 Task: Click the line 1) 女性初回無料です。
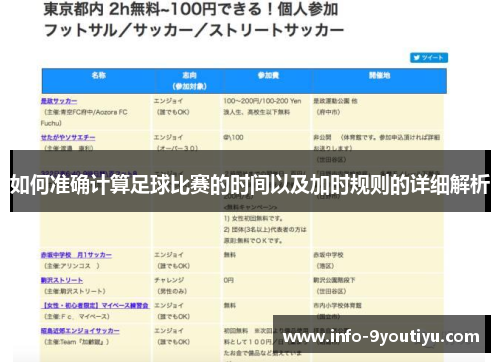[x=254, y=218]
